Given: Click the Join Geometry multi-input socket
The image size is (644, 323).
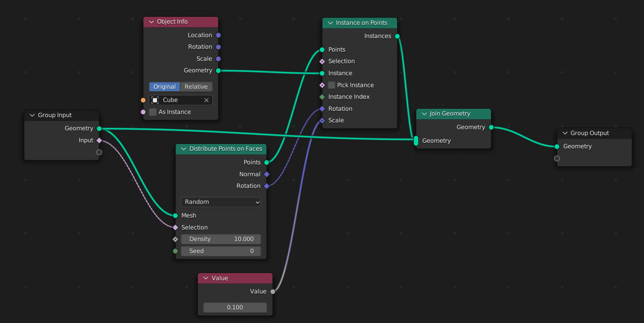Looking at the screenshot, I should click(416, 141).
